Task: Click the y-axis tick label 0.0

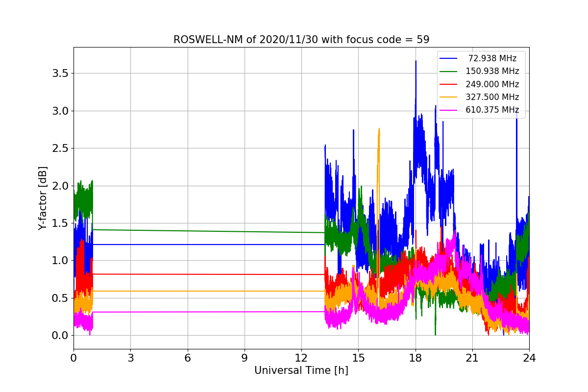Action: pyautogui.click(x=60, y=336)
